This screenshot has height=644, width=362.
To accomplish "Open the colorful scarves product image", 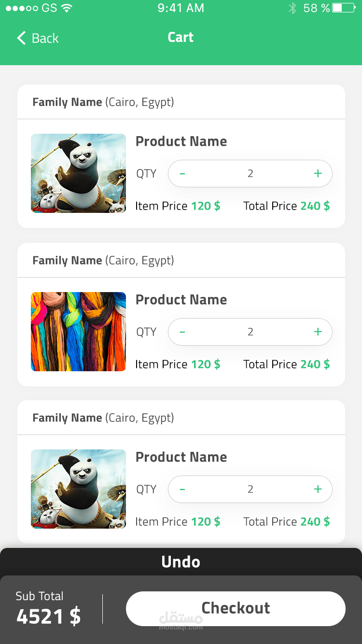I will pyautogui.click(x=78, y=332).
